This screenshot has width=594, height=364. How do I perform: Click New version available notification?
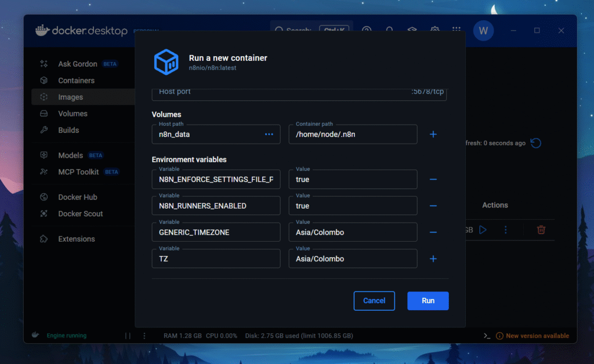[537, 336]
